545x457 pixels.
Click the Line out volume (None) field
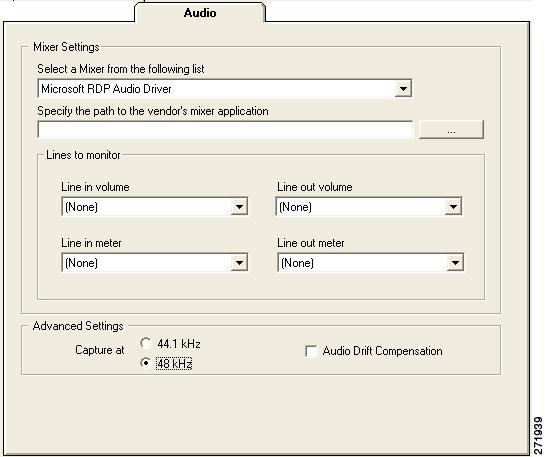click(369, 207)
